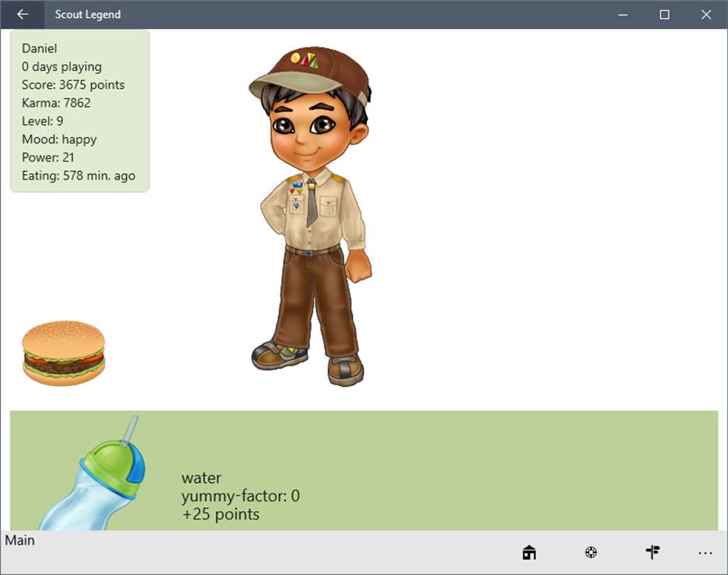This screenshot has width=728, height=575.
Task: Click the 'Score: 3675 points' stat
Action: coord(73,85)
